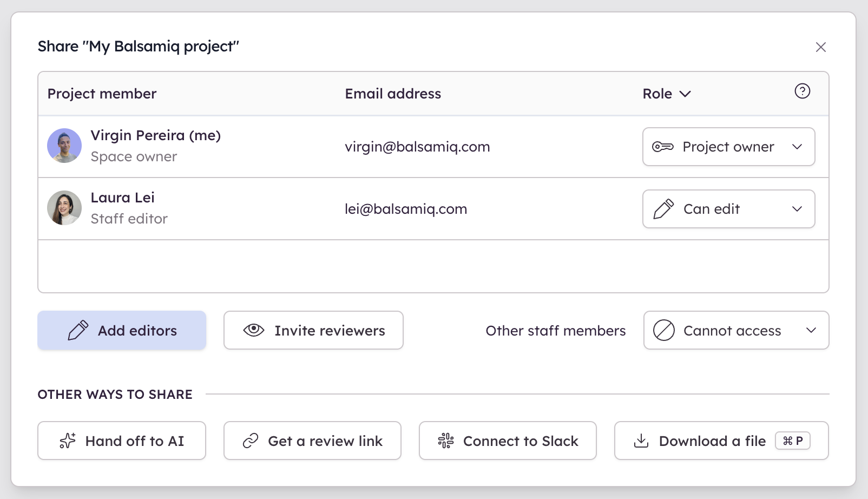Click the Laura Lei name

point(122,198)
